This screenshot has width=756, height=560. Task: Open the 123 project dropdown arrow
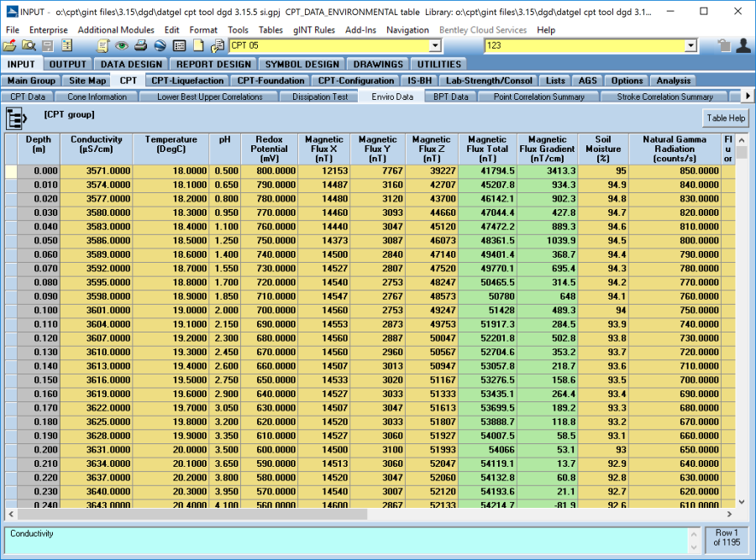pyautogui.click(x=690, y=45)
